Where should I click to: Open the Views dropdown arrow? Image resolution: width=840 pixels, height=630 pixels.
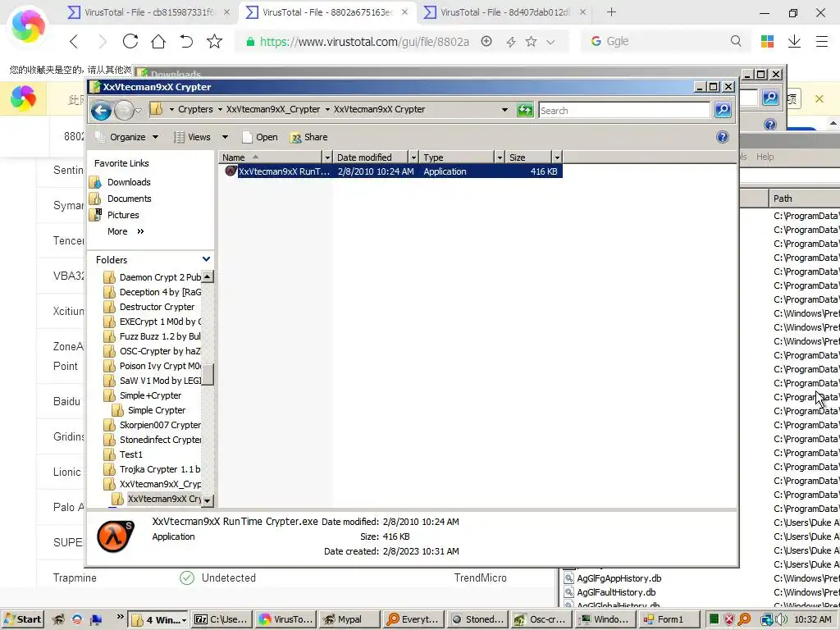pos(225,137)
